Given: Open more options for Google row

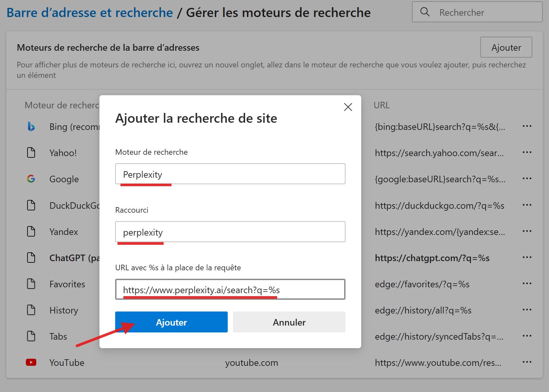Looking at the screenshot, I should coord(527,178).
